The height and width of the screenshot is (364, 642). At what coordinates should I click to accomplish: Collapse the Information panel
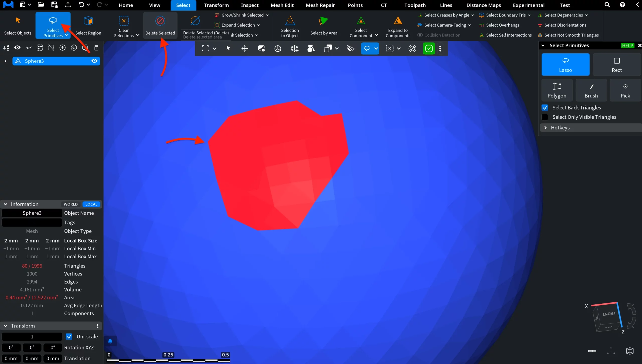[x=6, y=204]
